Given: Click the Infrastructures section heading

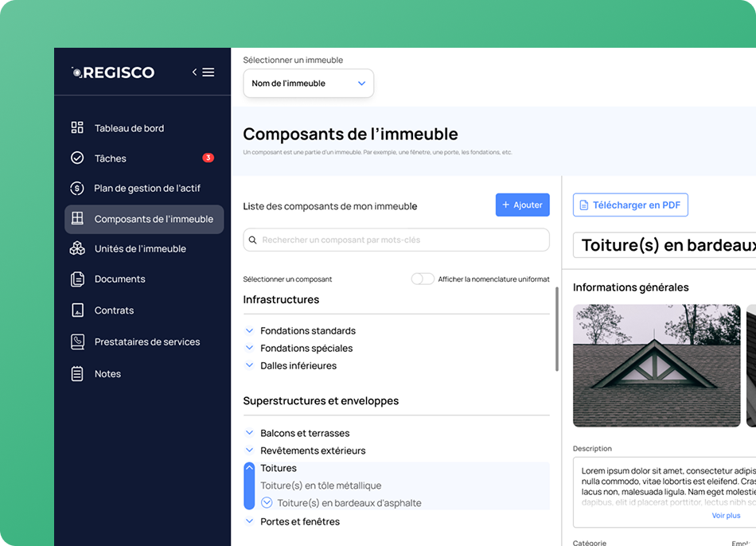Looking at the screenshot, I should tap(281, 299).
